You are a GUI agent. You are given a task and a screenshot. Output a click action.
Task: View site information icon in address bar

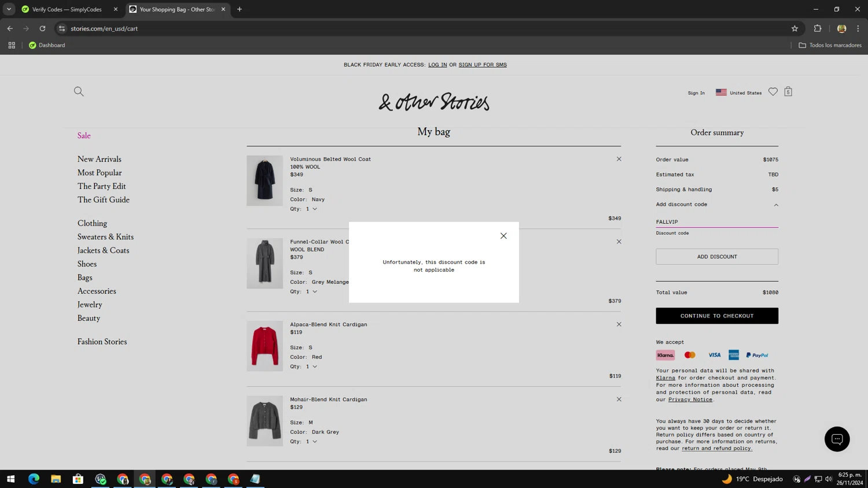tap(62, 28)
